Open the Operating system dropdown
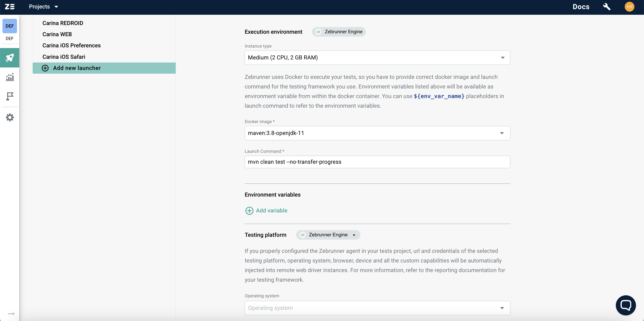This screenshot has width=644, height=321. (x=377, y=308)
